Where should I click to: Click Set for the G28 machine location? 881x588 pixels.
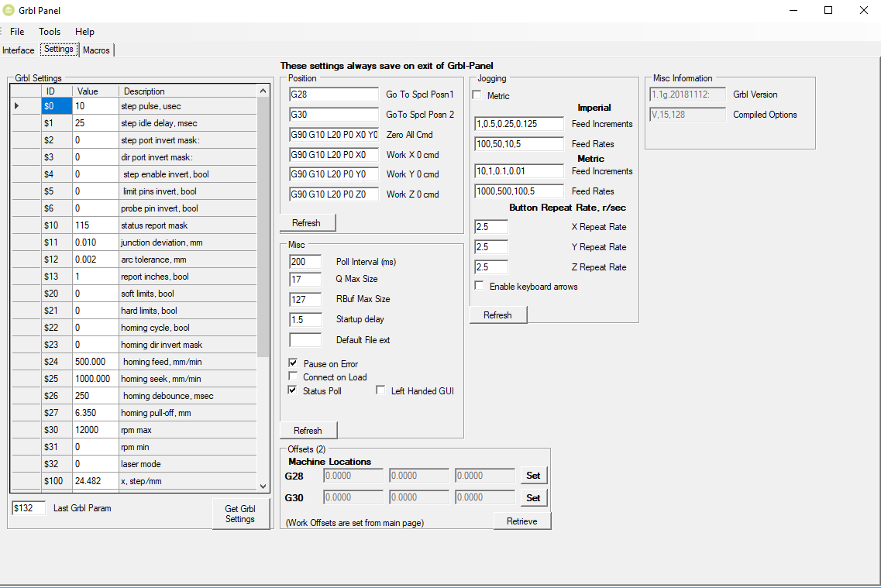[533, 475]
